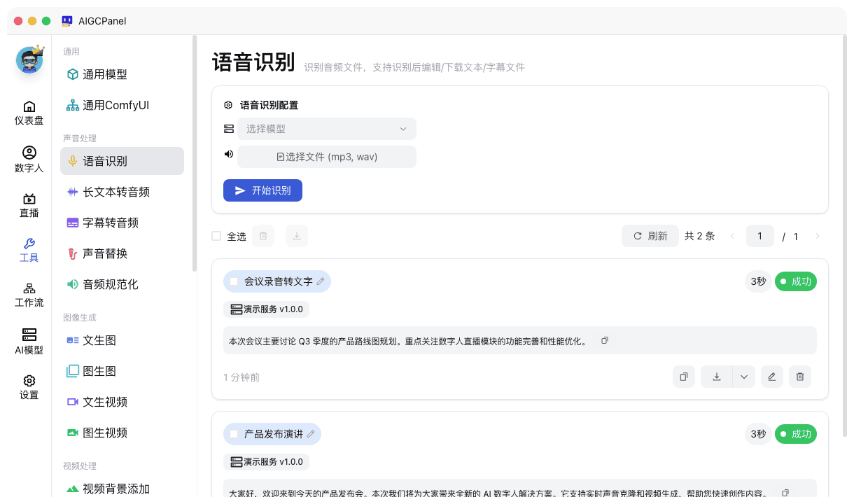Open 文生视频 text-to-video tool

click(122, 402)
